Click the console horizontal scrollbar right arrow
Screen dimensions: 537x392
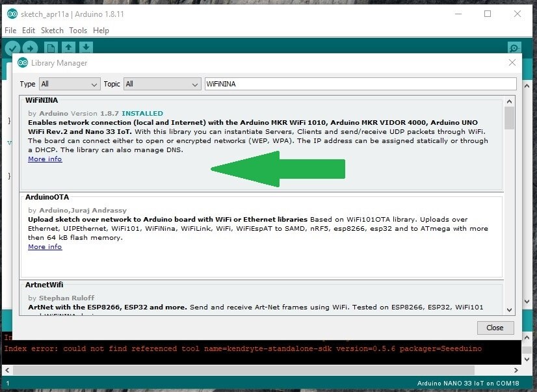click(x=516, y=370)
